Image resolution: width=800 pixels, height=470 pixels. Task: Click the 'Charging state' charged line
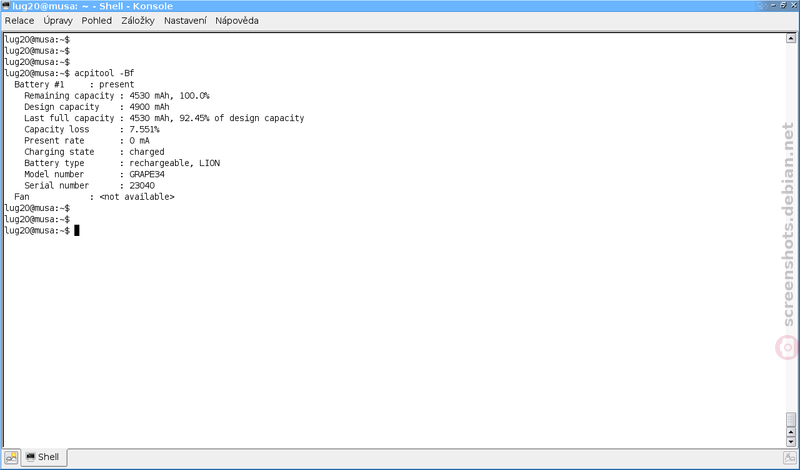(94, 152)
